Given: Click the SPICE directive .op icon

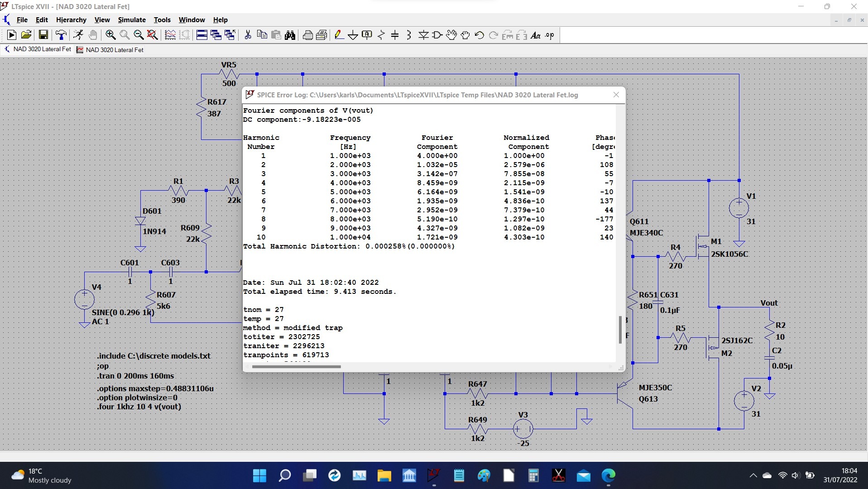Looking at the screenshot, I should [550, 35].
